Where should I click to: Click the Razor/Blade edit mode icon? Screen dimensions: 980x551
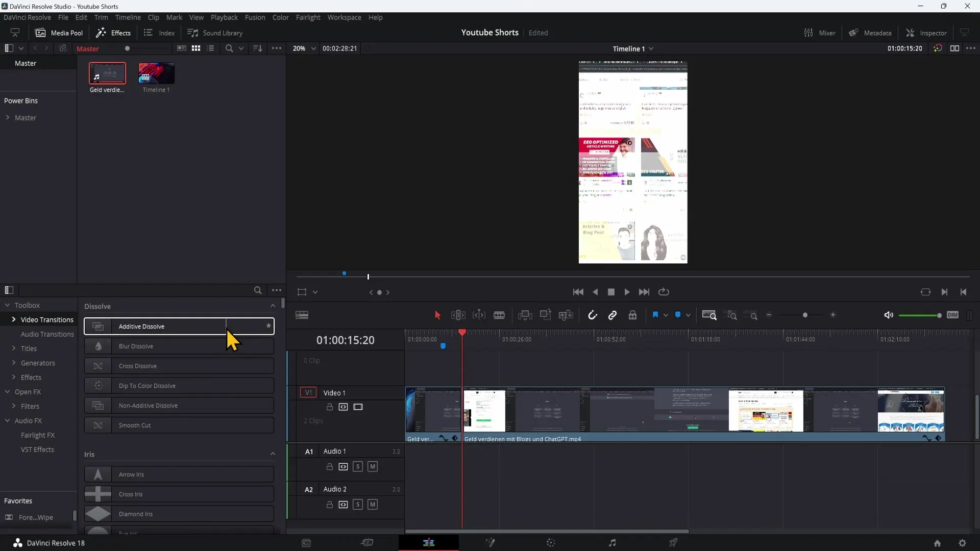[x=499, y=315]
